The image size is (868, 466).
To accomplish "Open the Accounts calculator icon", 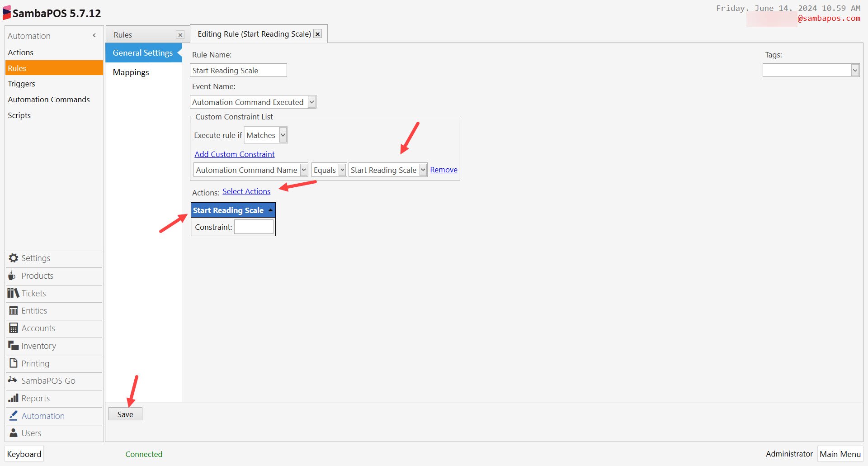I will 12,328.
